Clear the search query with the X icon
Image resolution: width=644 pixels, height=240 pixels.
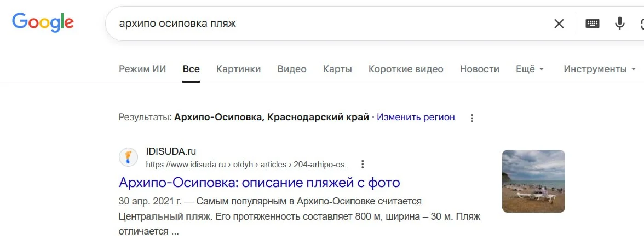(559, 24)
